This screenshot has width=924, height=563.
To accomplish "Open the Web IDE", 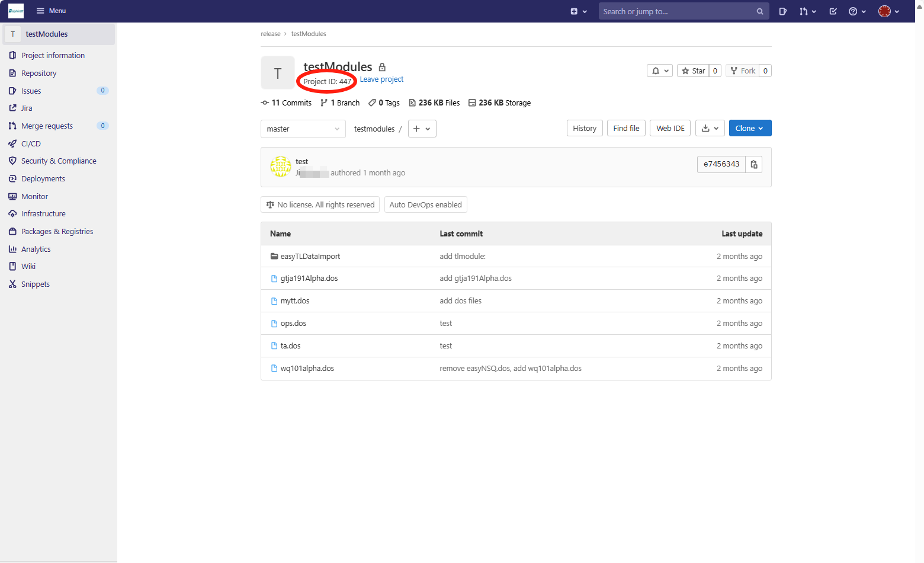I will (670, 129).
